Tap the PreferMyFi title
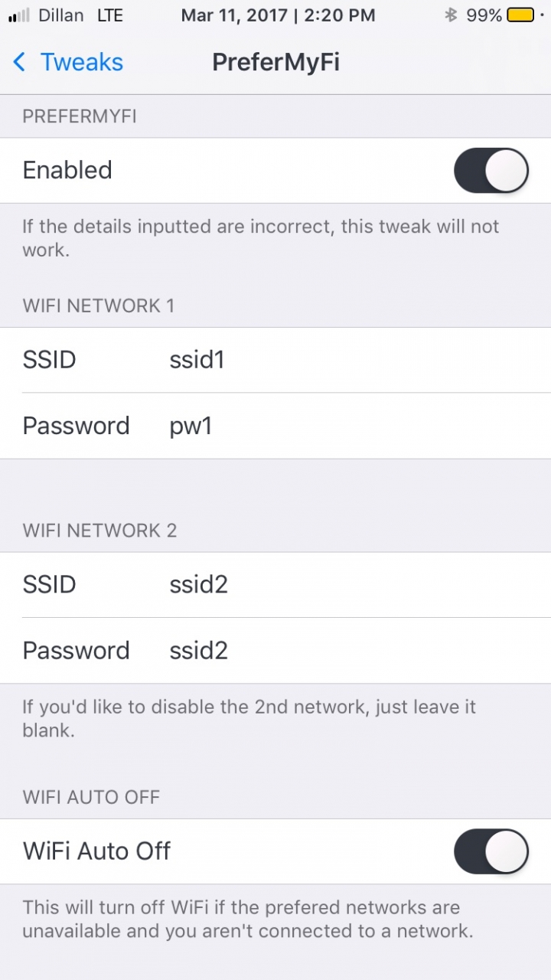551x980 pixels. (x=275, y=62)
